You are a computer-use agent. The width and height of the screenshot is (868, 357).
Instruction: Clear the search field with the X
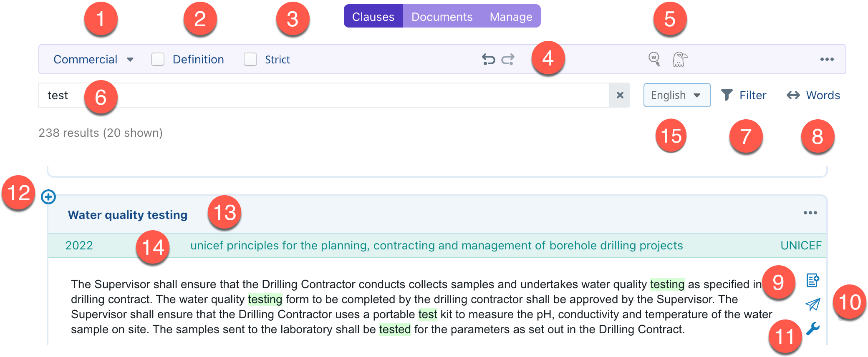pyautogui.click(x=620, y=95)
